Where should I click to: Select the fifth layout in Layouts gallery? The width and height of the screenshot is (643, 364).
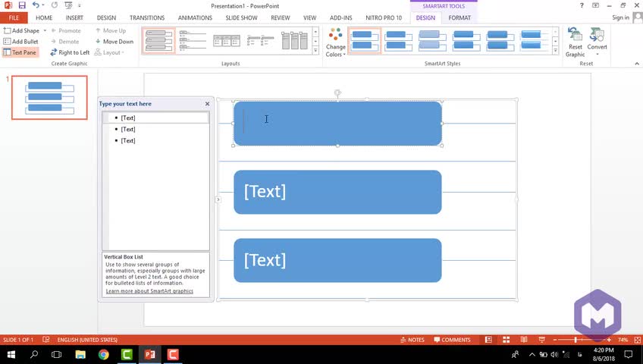pos(294,41)
